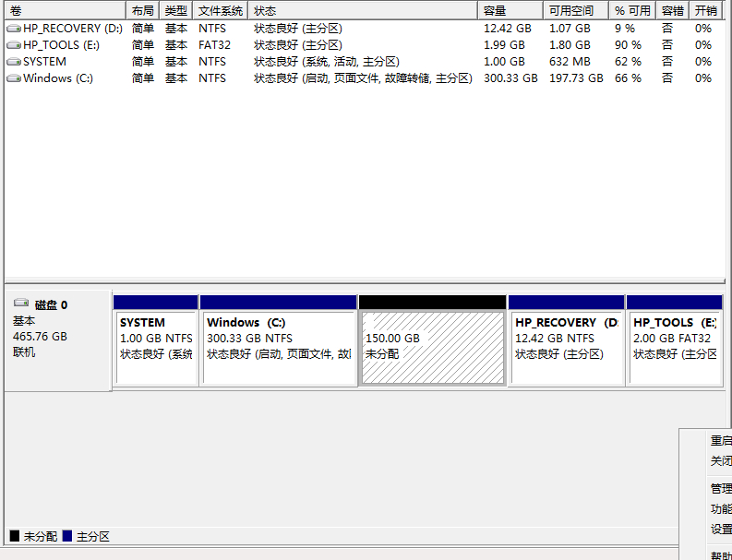Click the 300.33 GB capacity cell
The height and width of the screenshot is (560, 732).
pyautogui.click(x=510, y=78)
